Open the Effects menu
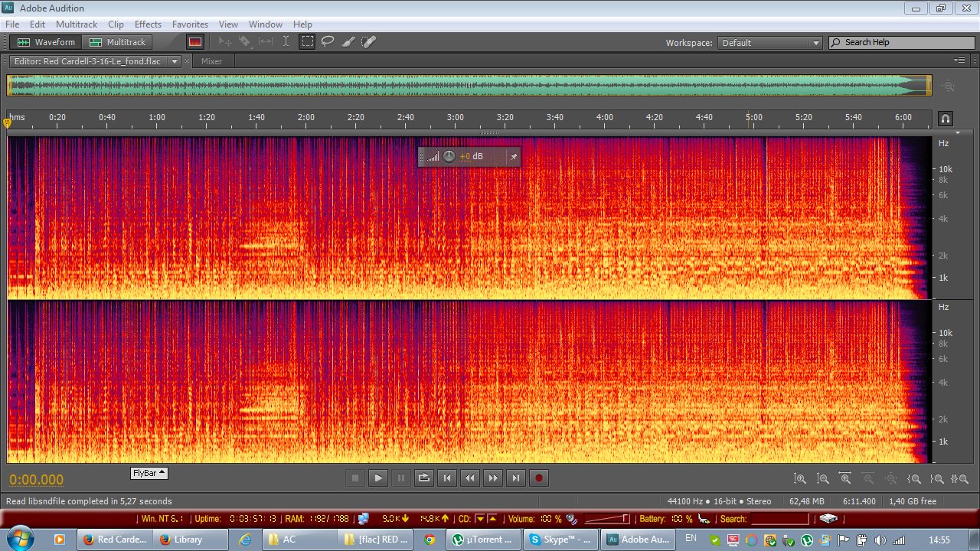Viewport: 980px width, 551px height. pyautogui.click(x=148, y=24)
